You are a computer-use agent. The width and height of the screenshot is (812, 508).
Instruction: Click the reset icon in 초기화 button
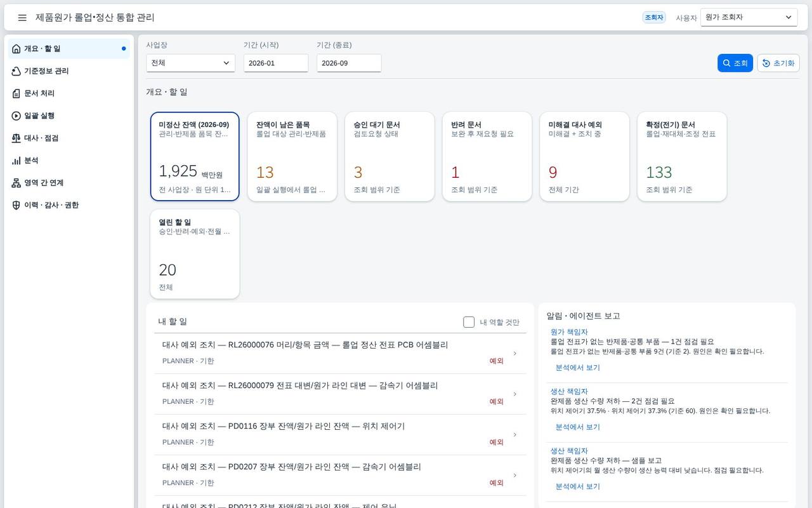(766, 63)
